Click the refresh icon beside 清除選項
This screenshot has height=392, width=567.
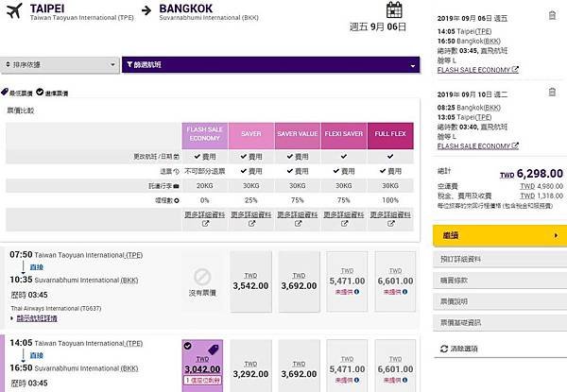pyautogui.click(x=444, y=349)
